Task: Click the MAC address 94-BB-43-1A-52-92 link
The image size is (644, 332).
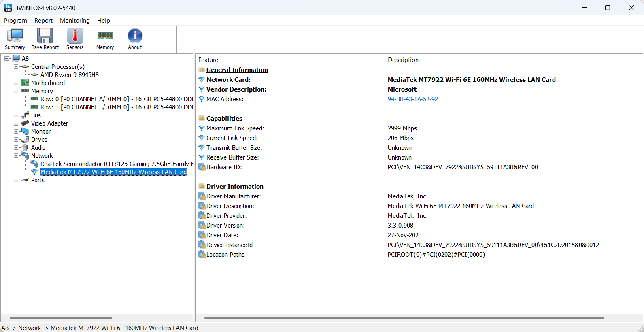Action: click(412, 99)
